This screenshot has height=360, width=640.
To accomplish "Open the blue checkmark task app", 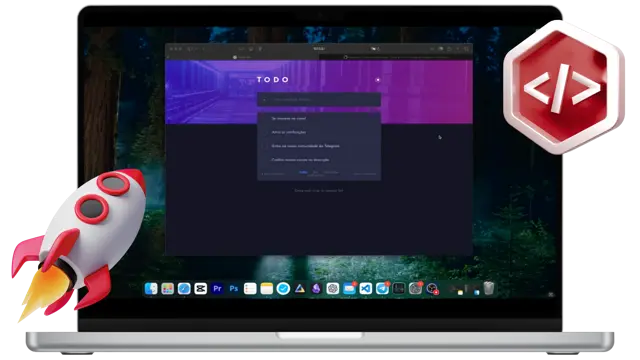I will [283, 289].
